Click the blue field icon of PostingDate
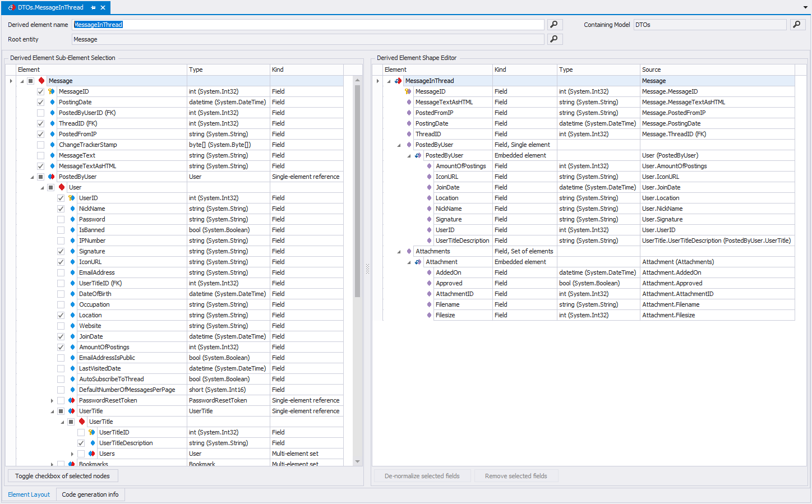 click(x=52, y=102)
